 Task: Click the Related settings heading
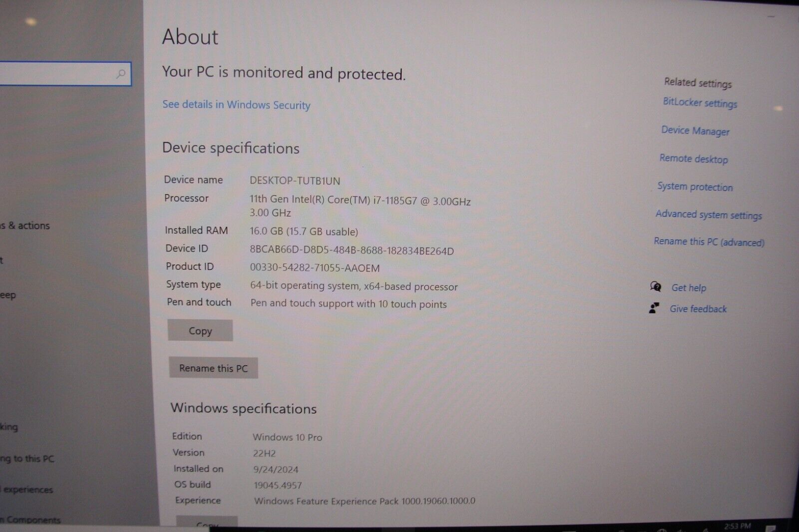click(698, 83)
